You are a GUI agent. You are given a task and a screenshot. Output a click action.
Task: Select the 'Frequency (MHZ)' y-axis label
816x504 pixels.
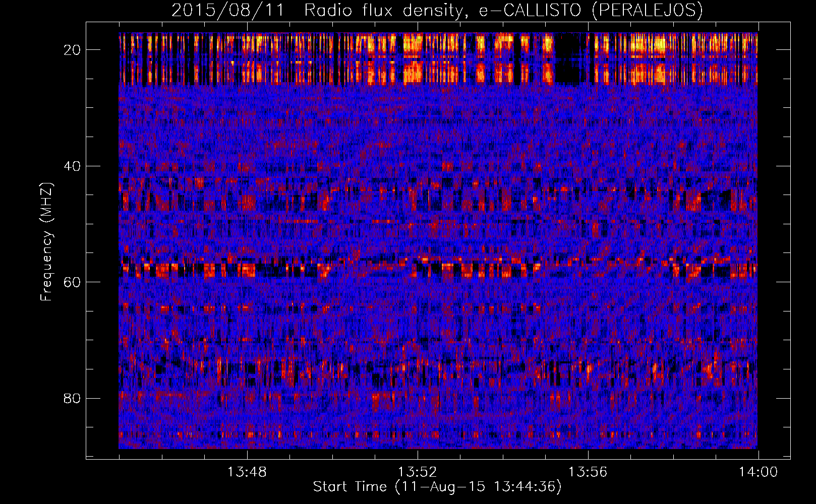tap(46, 242)
